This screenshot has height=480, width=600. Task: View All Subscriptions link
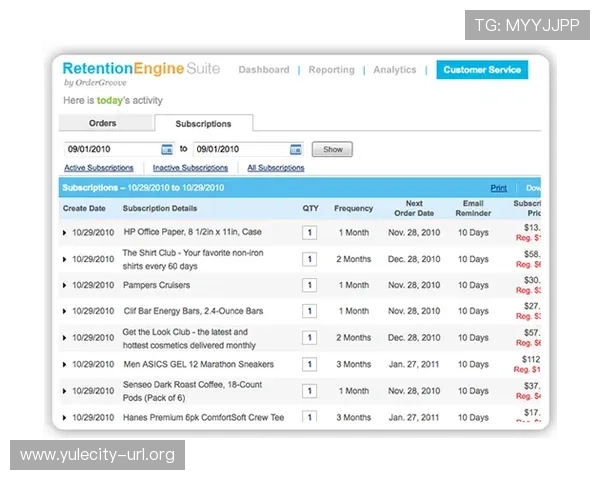point(276,168)
